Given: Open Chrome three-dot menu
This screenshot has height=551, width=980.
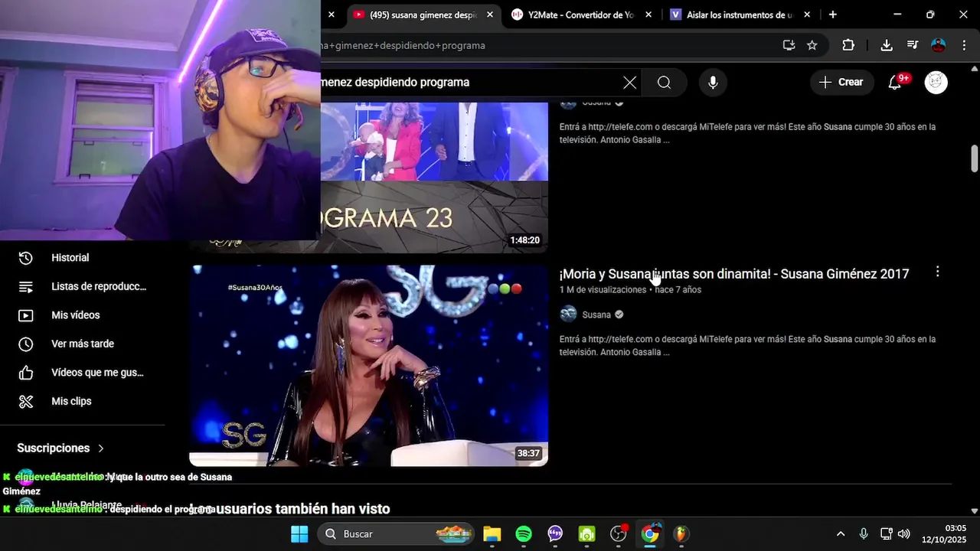Looking at the screenshot, I should (964, 45).
